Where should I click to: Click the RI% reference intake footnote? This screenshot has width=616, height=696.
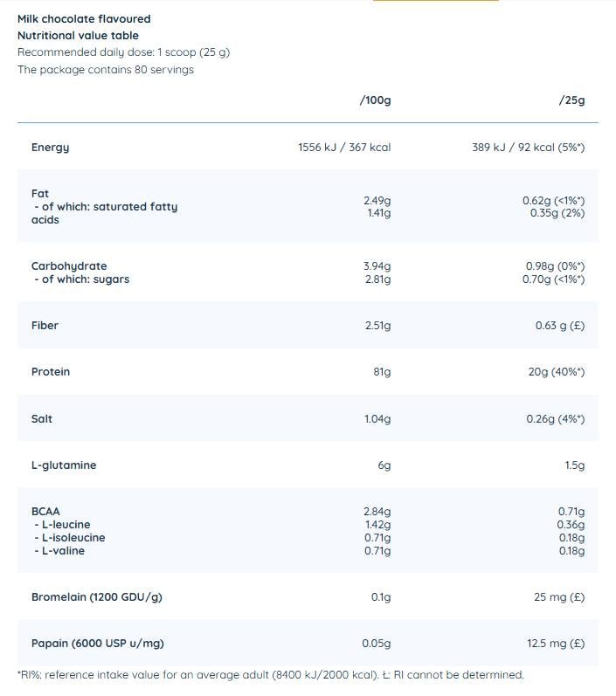[271, 675]
